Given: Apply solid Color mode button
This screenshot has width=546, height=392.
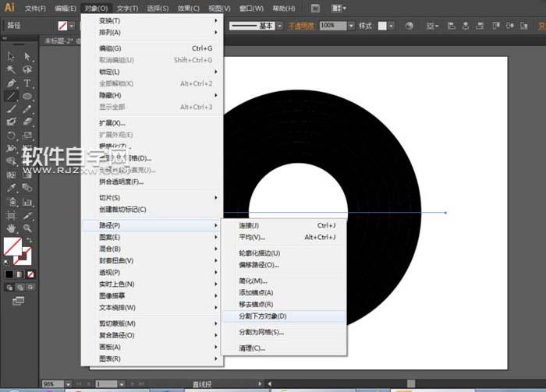Looking at the screenshot, I should [x=9, y=274].
